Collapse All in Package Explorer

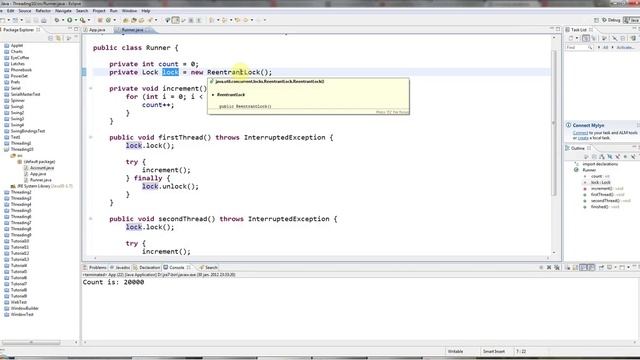[x=51, y=38]
